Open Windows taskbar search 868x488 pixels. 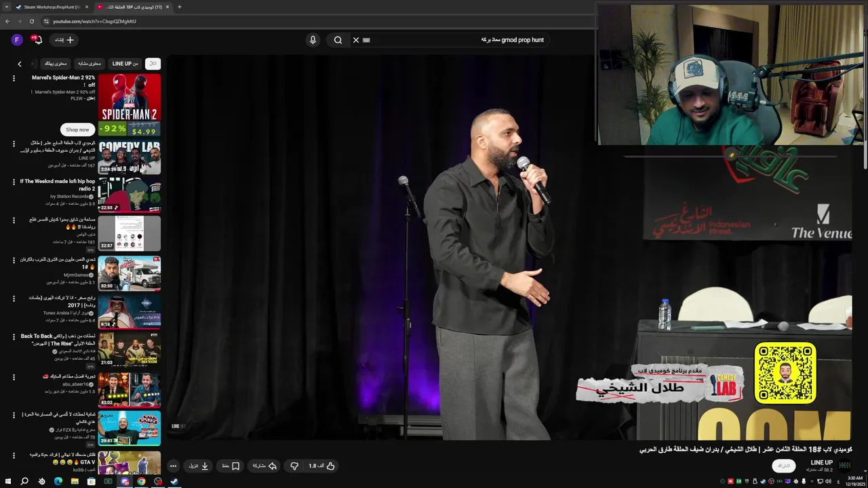pyautogui.click(x=24, y=481)
